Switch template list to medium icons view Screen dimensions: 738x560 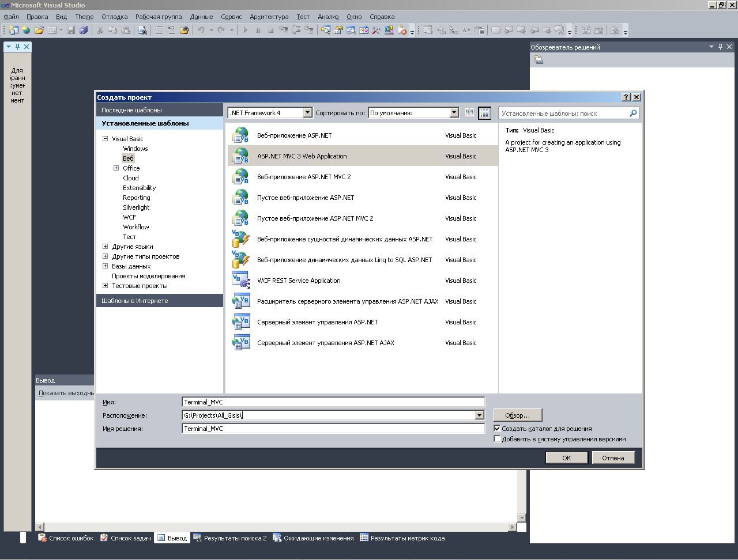[484, 113]
